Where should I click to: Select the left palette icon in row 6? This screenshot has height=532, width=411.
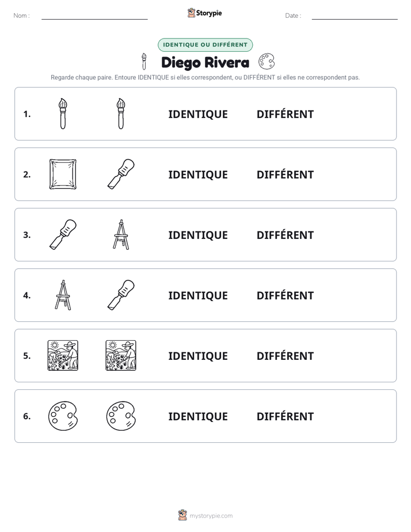[x=63, y=416]
